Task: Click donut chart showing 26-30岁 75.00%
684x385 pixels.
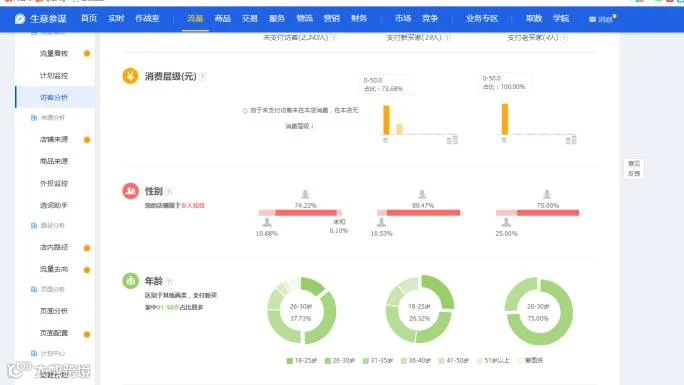Action: [x=538, y=311]
